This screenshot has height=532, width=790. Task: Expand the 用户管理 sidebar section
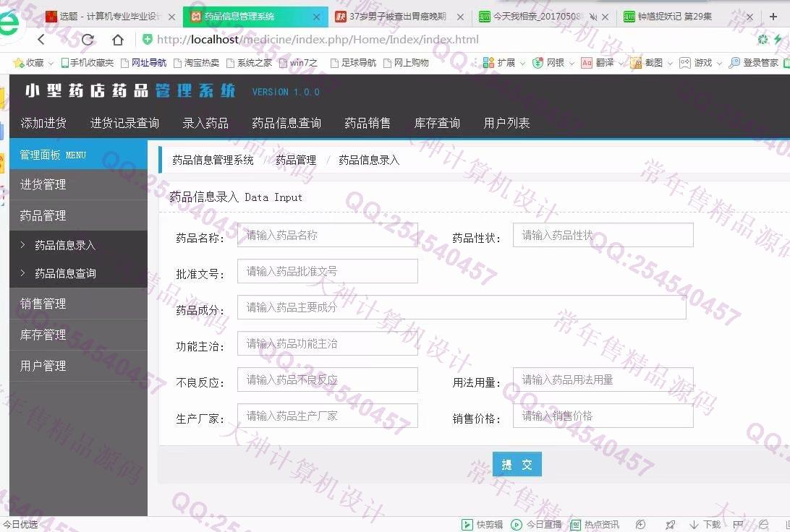click(79, 366)
